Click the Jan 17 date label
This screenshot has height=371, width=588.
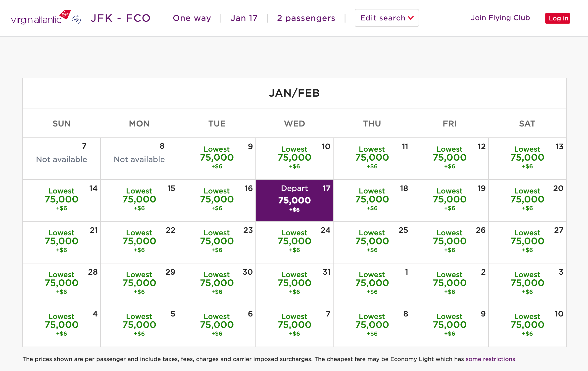click(244, 18)
